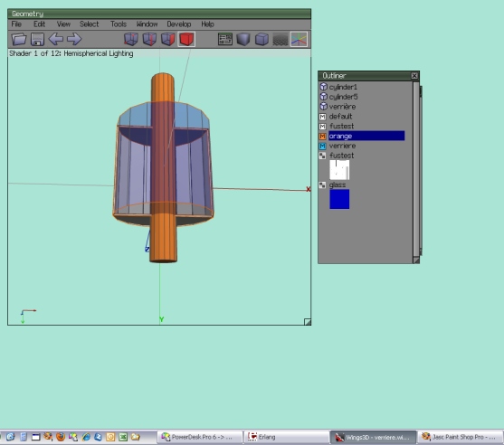This screenshot has width=504, height=445.
Task: Click the Redo right arrow
Action: 74,39
